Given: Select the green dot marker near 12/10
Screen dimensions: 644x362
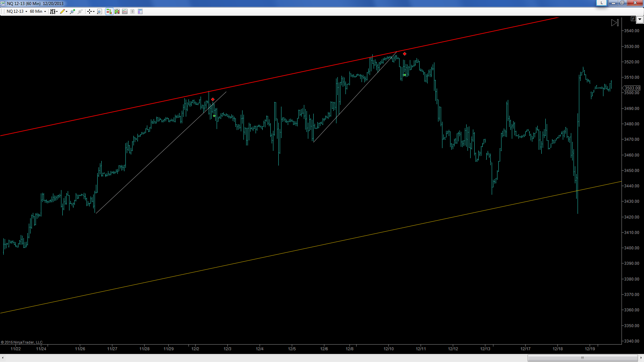Looking at the screenshot, I should coord(405,75).
